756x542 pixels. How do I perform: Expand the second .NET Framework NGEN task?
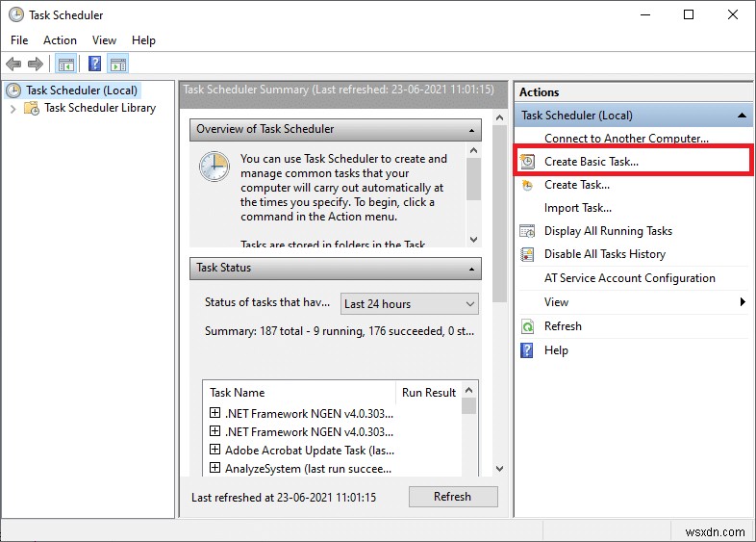pyautogui.click(x=215, y=431)
